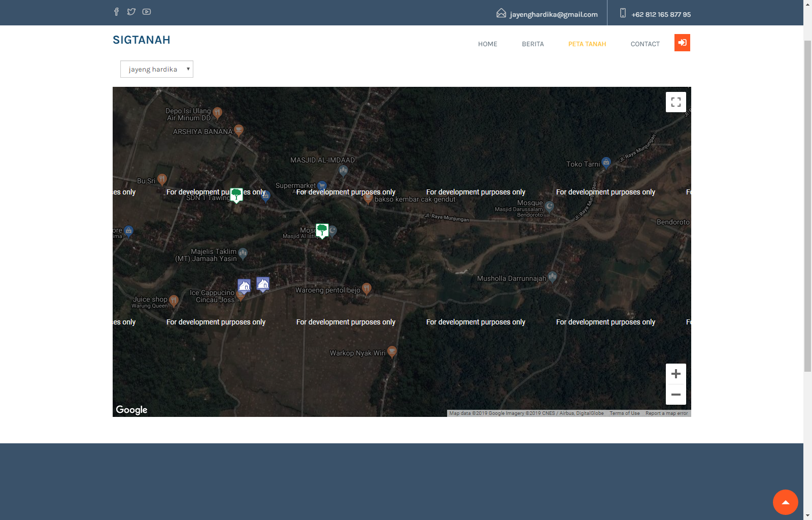Open the BERITA menu page
This screenshot has width=812, height=520.
[532, 44]
